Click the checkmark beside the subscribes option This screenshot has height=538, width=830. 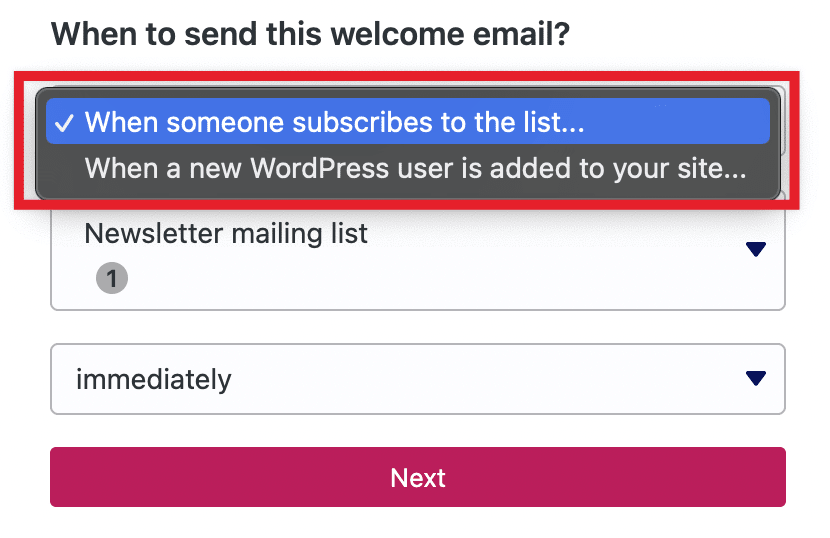click(x=65, y=123)
